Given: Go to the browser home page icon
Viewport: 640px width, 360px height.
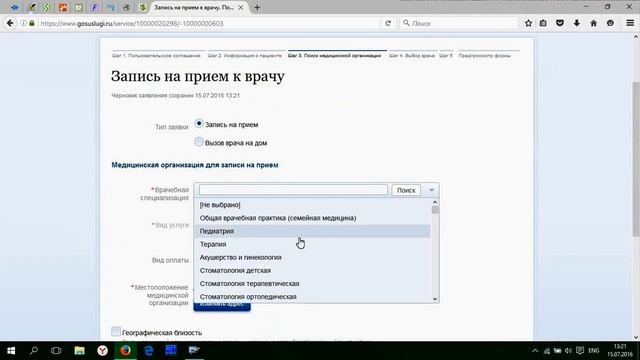Looking at the screenshot, I should (593, 23).
